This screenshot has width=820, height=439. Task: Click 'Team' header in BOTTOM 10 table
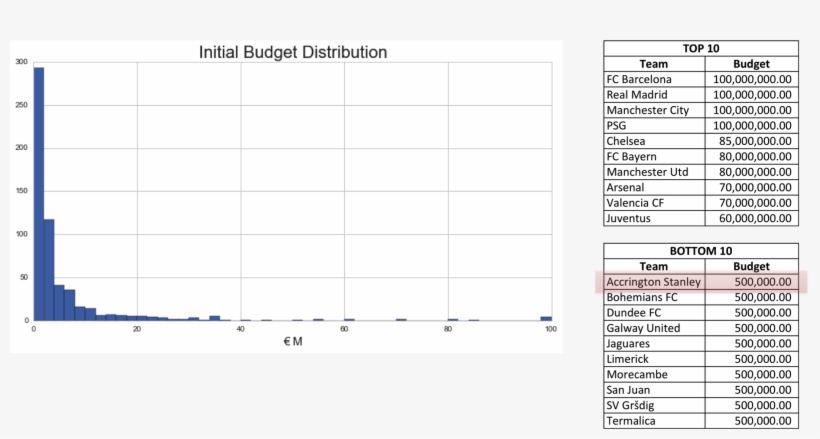pyautogui.click(x=654, y=266)
